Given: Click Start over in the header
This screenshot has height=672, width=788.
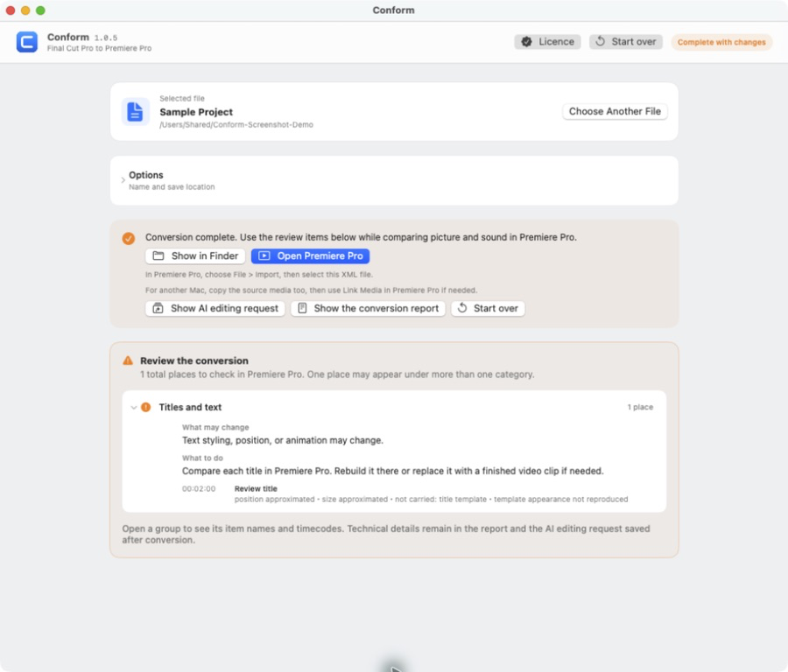Looking at the screenshot, I should pyautogui.click(x=626, y=42).
